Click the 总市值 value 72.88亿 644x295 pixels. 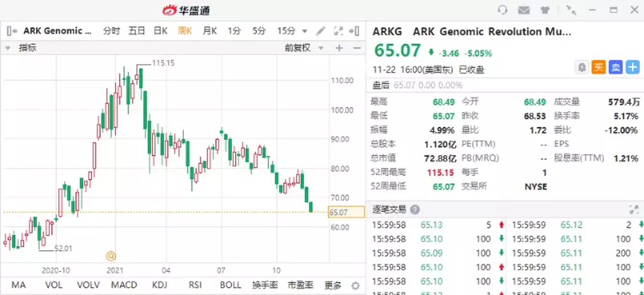pos(440,158)
